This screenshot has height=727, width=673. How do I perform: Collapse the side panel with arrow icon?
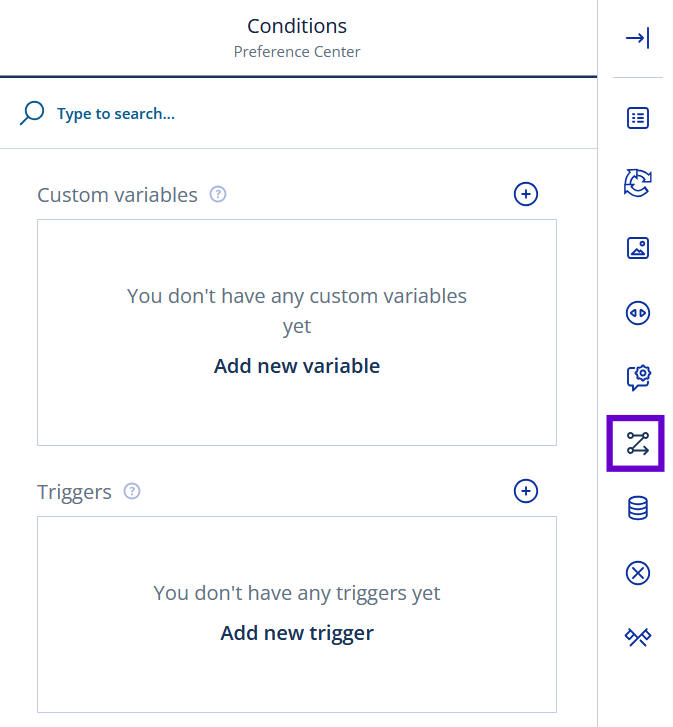pyautogui.click(x=637, y=38)
